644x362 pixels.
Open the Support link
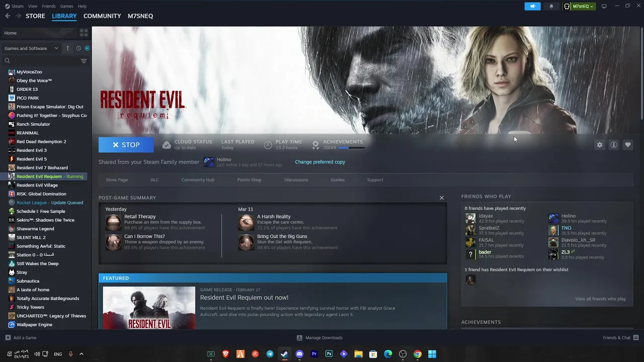(375, 180)
